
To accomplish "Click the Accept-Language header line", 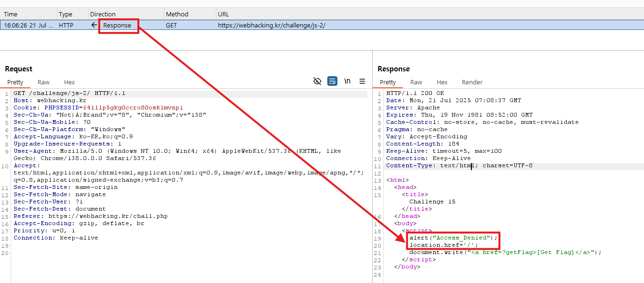I will (x=73, y=137).
